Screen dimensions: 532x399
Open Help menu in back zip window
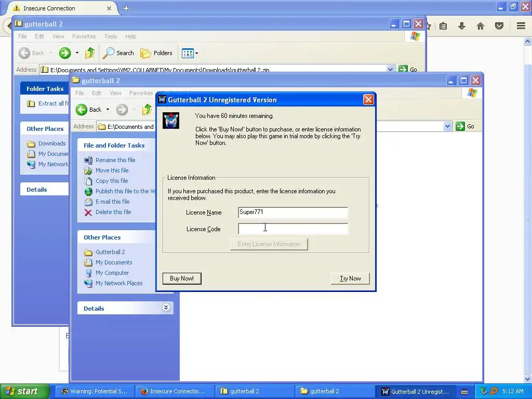[130, 36]
